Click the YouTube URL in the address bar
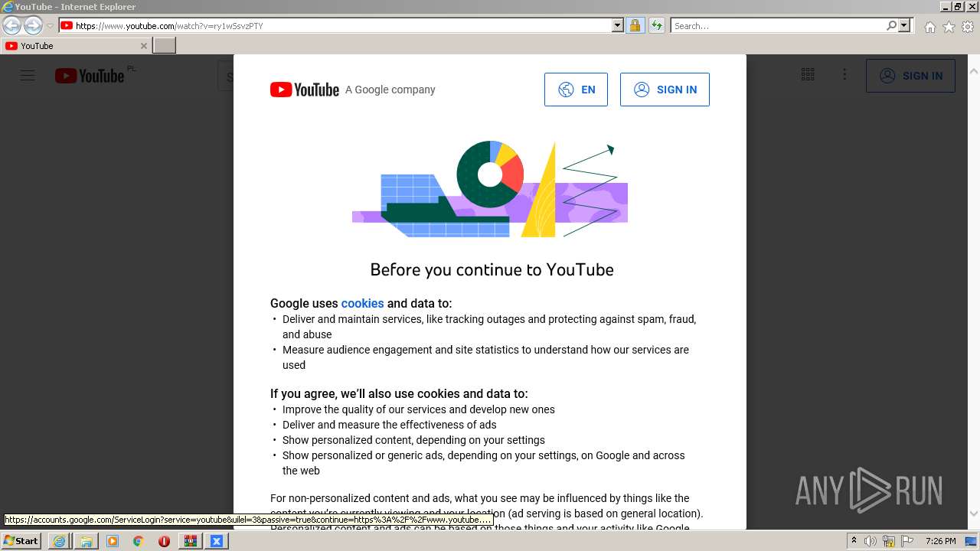 168,26
